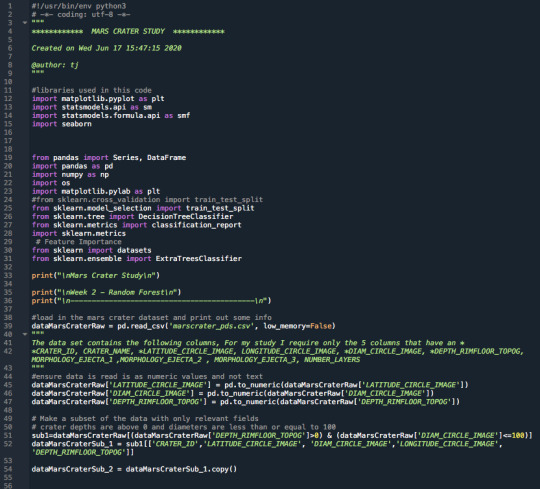Click the 'MORPHOLOGY_EJECTA_1' docstring line
Image resolution: width=540 pixels, height=489 pixels.
pos(196,360)
